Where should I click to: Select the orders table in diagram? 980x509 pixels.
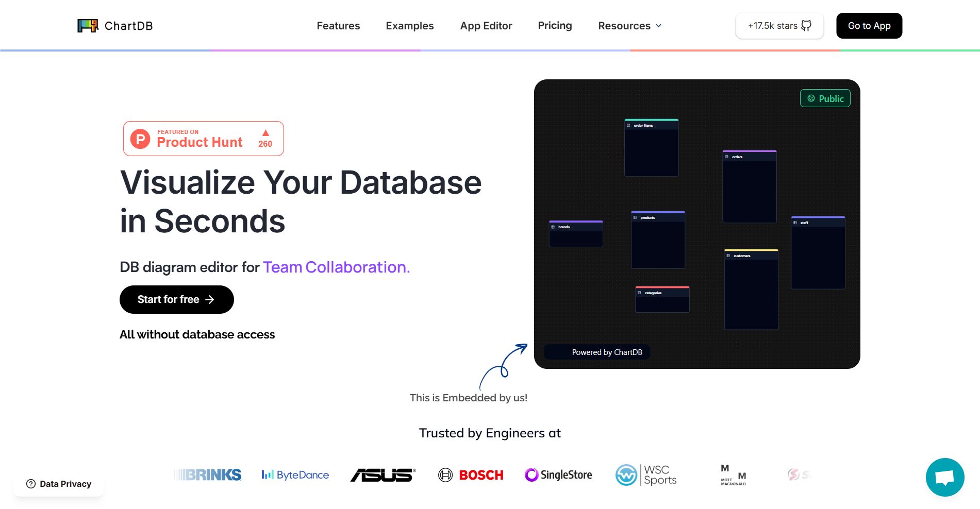(750, 186)
